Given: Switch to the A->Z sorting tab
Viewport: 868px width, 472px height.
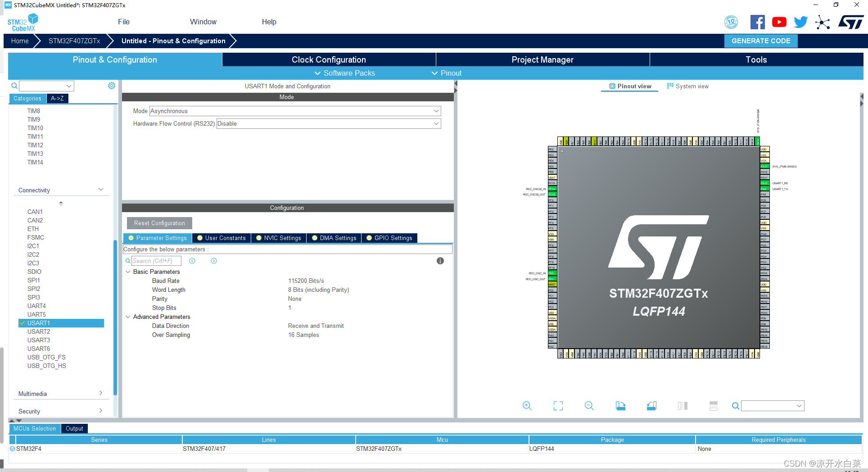Looking at the screenshot, I should [x=57, y=98].
